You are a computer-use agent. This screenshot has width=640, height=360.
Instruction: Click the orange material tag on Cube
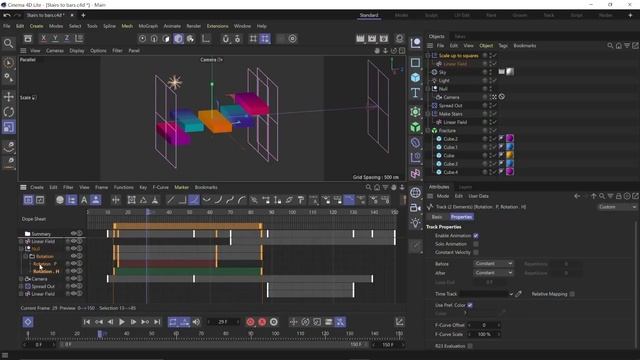(510, 156)
